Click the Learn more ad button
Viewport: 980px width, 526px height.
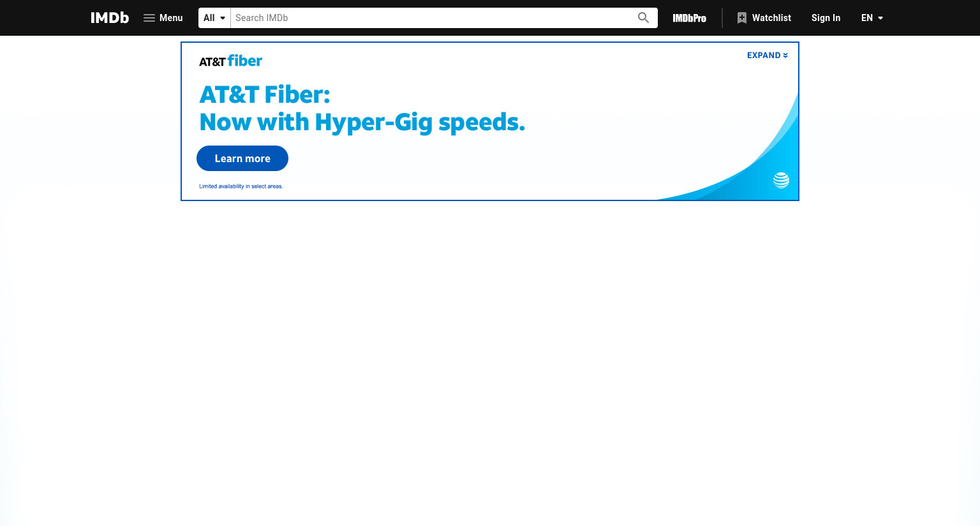pos(242,158)
